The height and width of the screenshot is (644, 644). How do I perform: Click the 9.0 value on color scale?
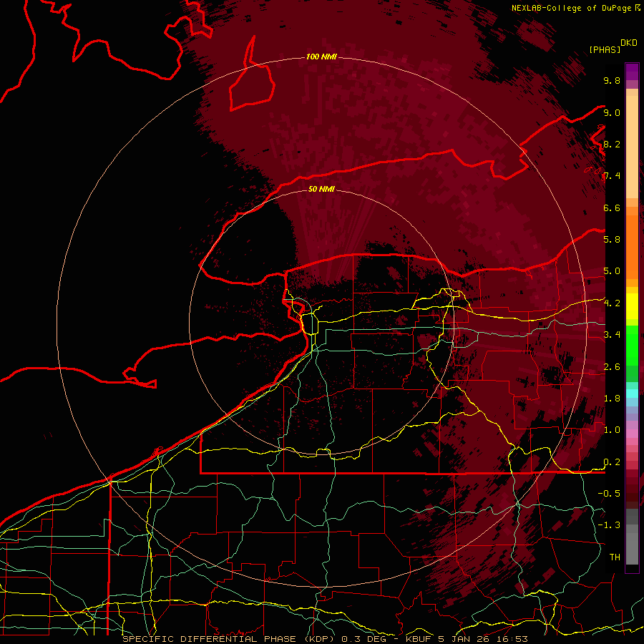[612, 112]
